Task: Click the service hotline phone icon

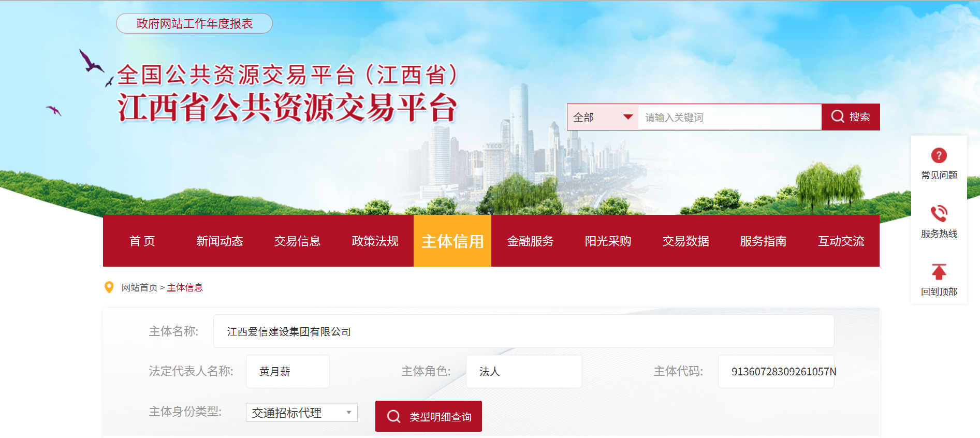Action: click(939, 213)
